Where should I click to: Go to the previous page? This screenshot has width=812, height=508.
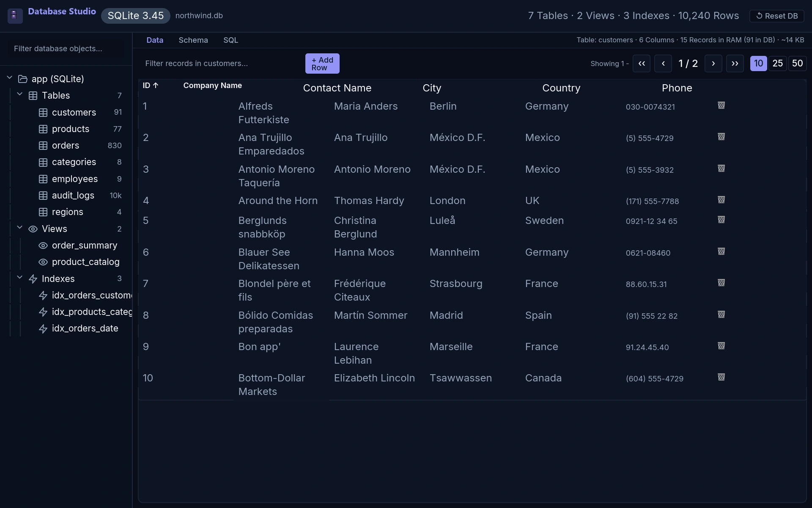[x=663, y=63]
